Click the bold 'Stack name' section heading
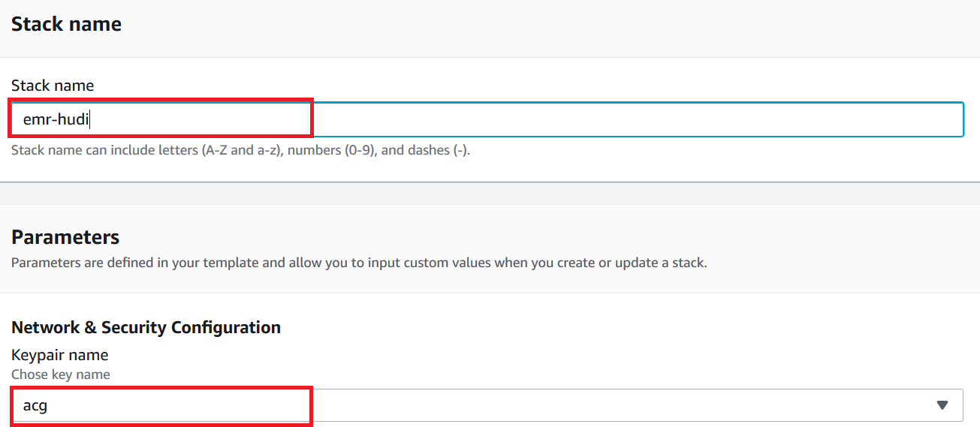This screenshot has width=980, height=427. (66, 24)
